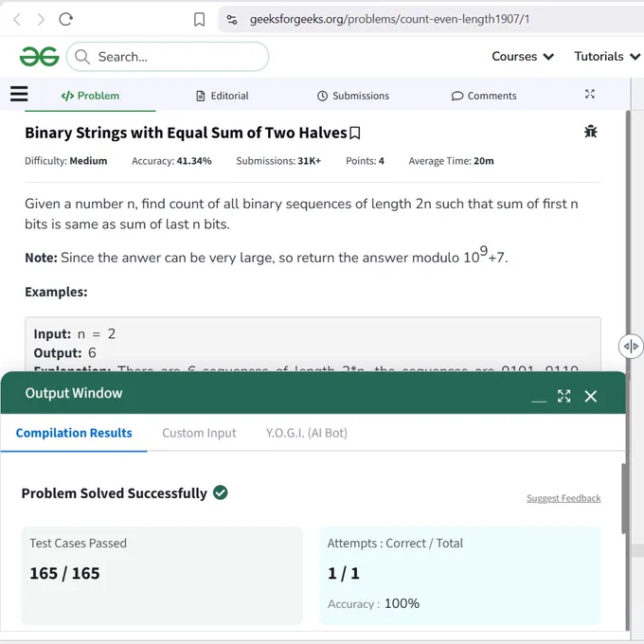
Task: Report a bug using the bug icon
Action: (591, 132)
